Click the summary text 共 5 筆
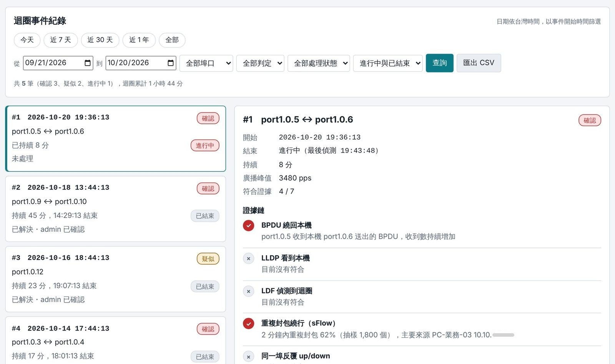 (23, 83)
